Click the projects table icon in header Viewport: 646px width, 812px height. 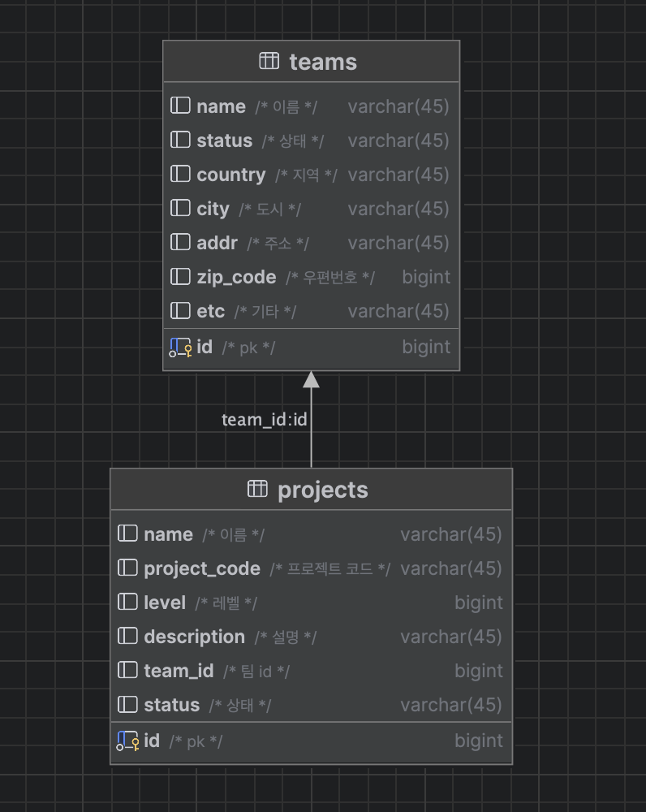257,488
